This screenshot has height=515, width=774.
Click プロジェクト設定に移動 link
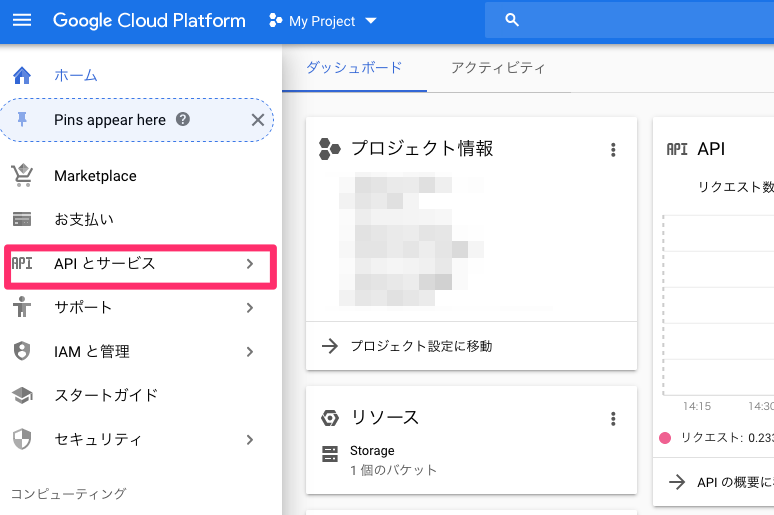(x=421, y=346)
